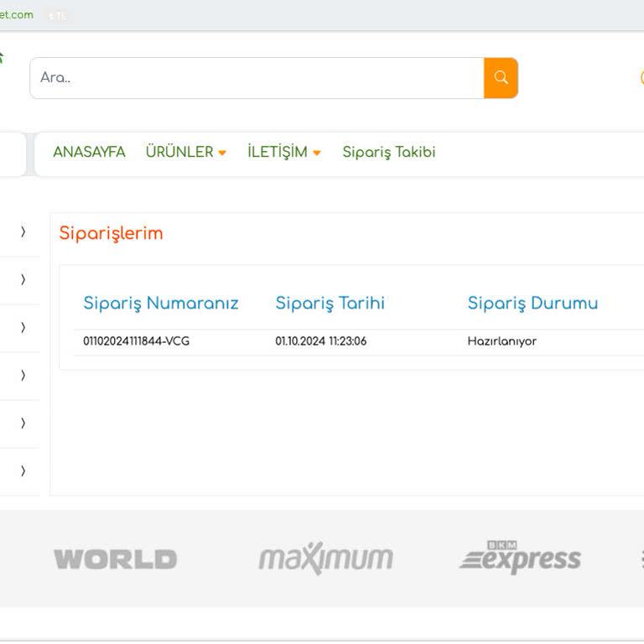Viewport: 644px width, 644px height.
Task: Click the BKM Express logo
Action: [x=520, y=558]
